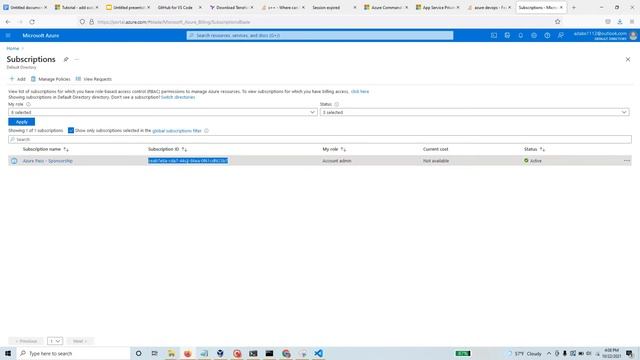This screenshot has width=640, height=360.
Task: Click Manage Policies in command bar
Action: click(x=51, y=79)
